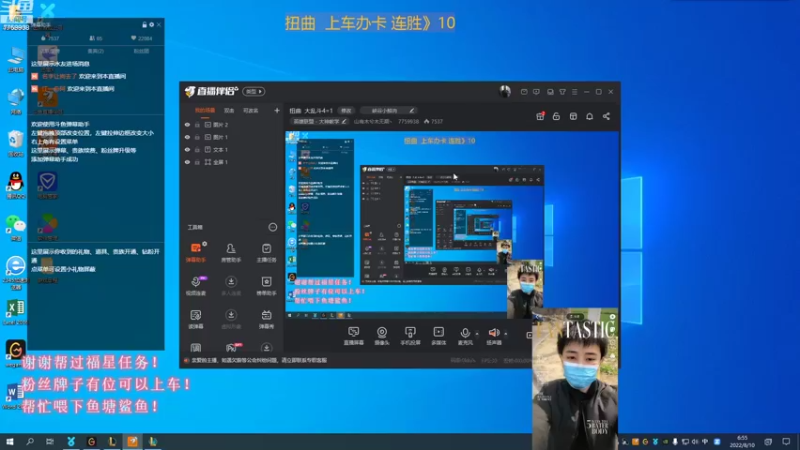The width and height of the screenshot is (800, 450).
Task: Toggle the 扬声器 speaker
Action: point(494,336)
